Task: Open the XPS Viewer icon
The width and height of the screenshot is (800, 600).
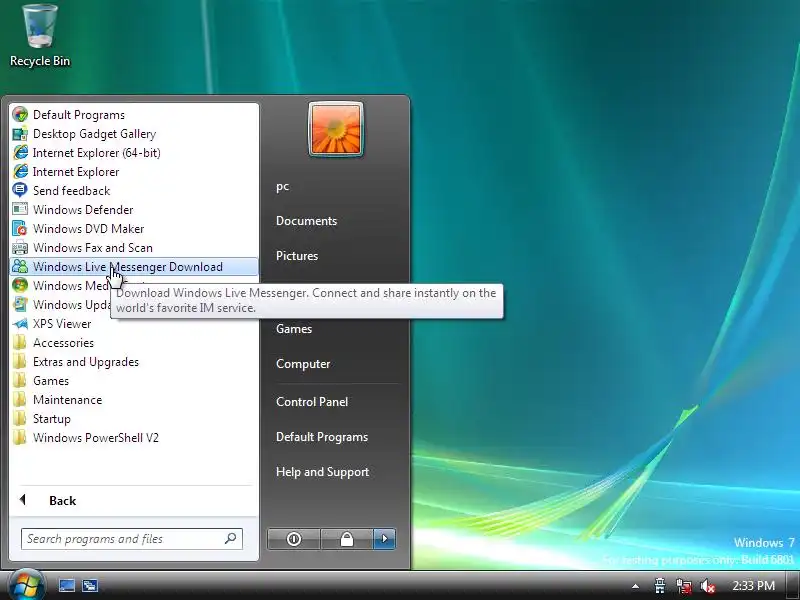Action: (20, 323)
